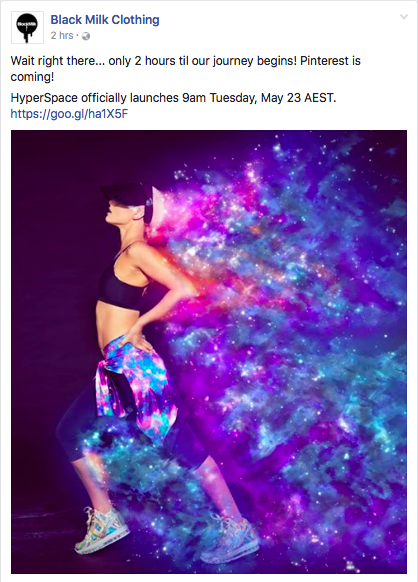Open the post options chevron menu

404,17
